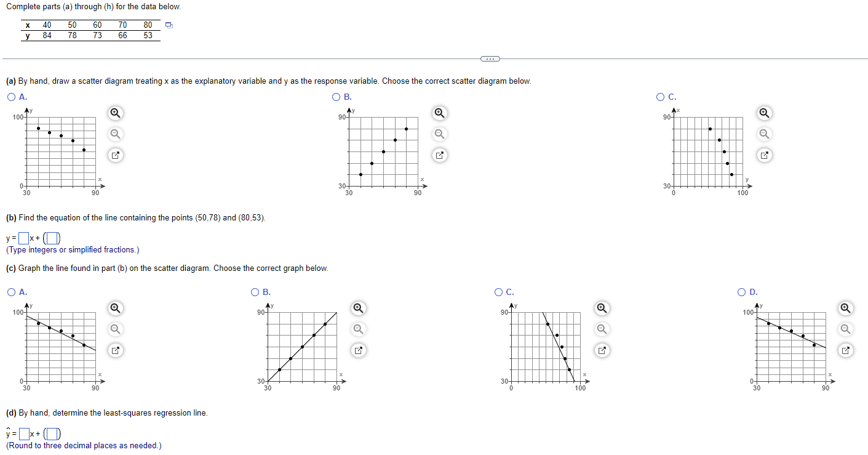Select answer C for the scatter diagram
Screen dimensions: 868x455
pyautogui.click(x=659, y=97)
